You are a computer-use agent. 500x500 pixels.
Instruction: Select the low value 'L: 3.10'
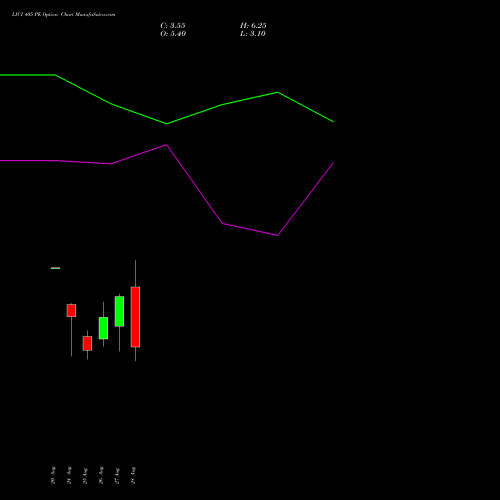[x=253, y=34]
